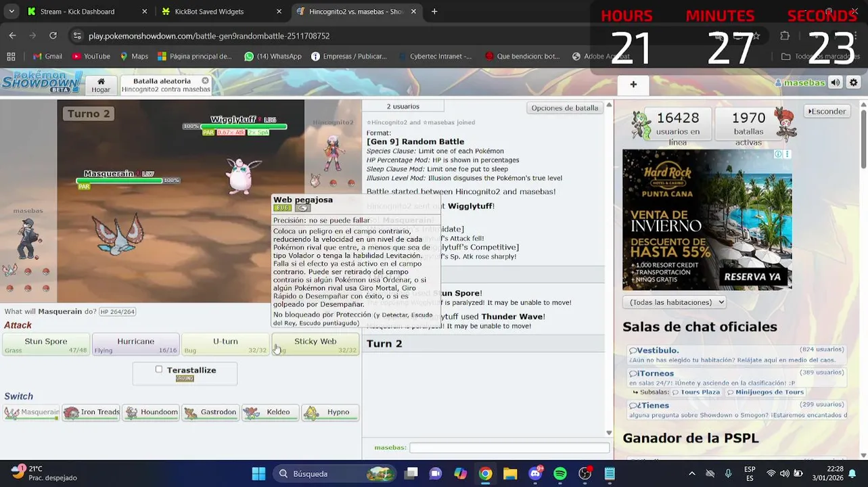The width and height of the screenshot is (868, 487).
Task: Click the Hard Rock ad image
Action: click(x=707, y=220)
